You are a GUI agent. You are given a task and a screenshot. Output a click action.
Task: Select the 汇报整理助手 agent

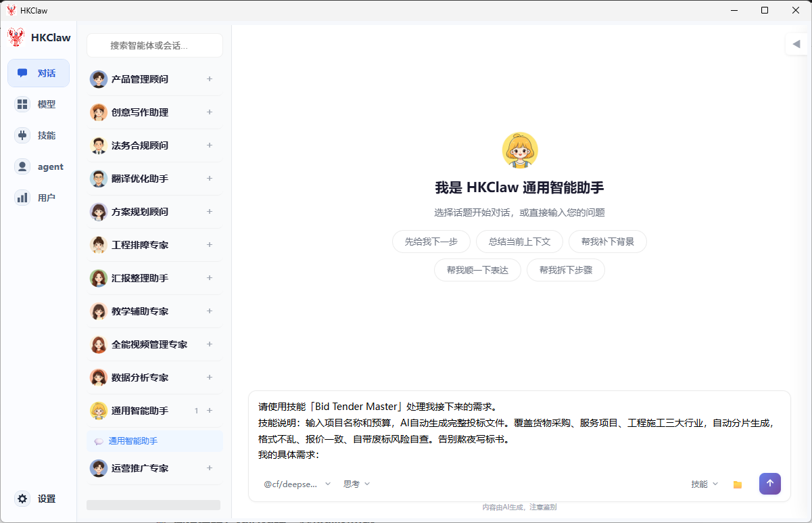click(154, 278)
